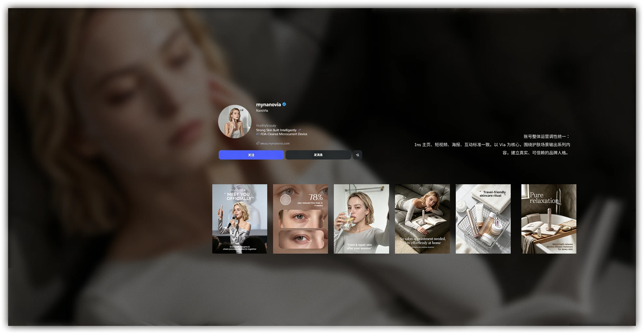The width and height of the screenshot is (644, 334).
Task: Click the "FDA-Cleared Microcurrent Device" bio line
Action: point(284,134)
